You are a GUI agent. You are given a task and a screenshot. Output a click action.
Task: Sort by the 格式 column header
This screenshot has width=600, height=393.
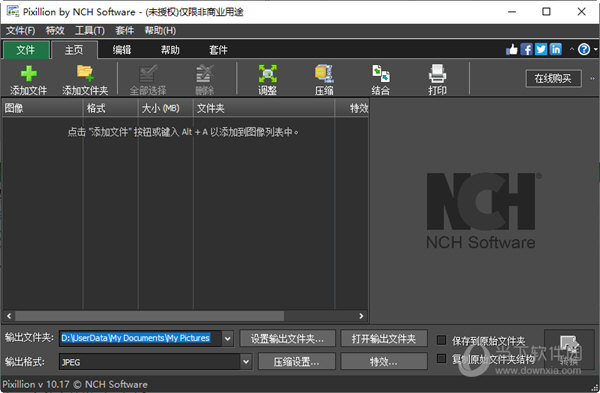(111, 108)
